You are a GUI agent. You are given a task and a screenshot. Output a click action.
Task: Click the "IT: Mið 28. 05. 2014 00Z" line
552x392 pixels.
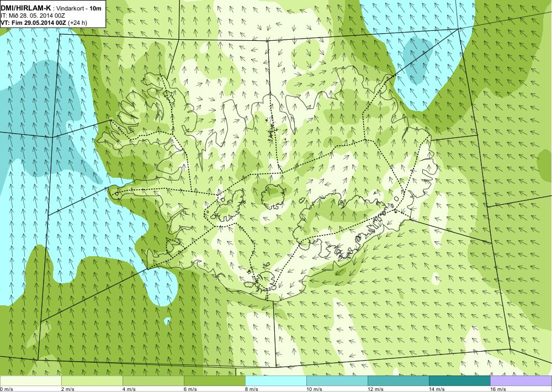tap(33, 16)
